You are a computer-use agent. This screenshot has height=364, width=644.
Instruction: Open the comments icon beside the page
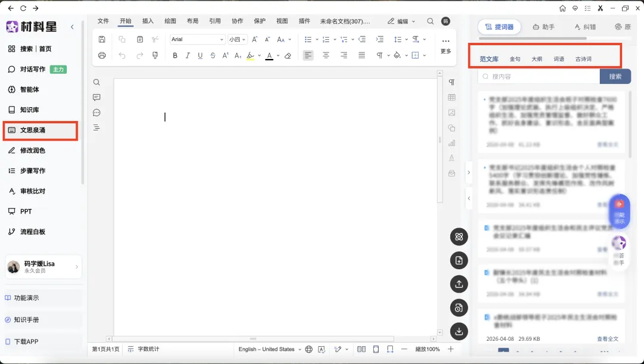tap(97, 98)
